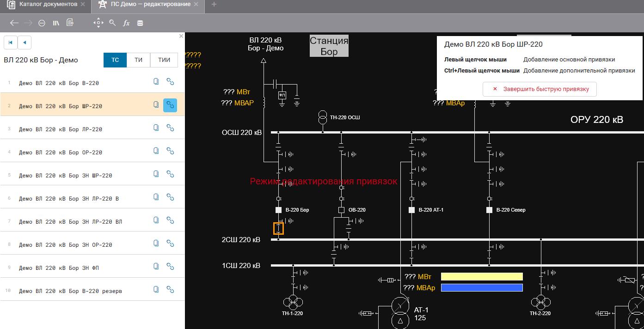The image size is (644, 329).
Task: Click the link icon for В-220 резерв
Action: [170, 290]
